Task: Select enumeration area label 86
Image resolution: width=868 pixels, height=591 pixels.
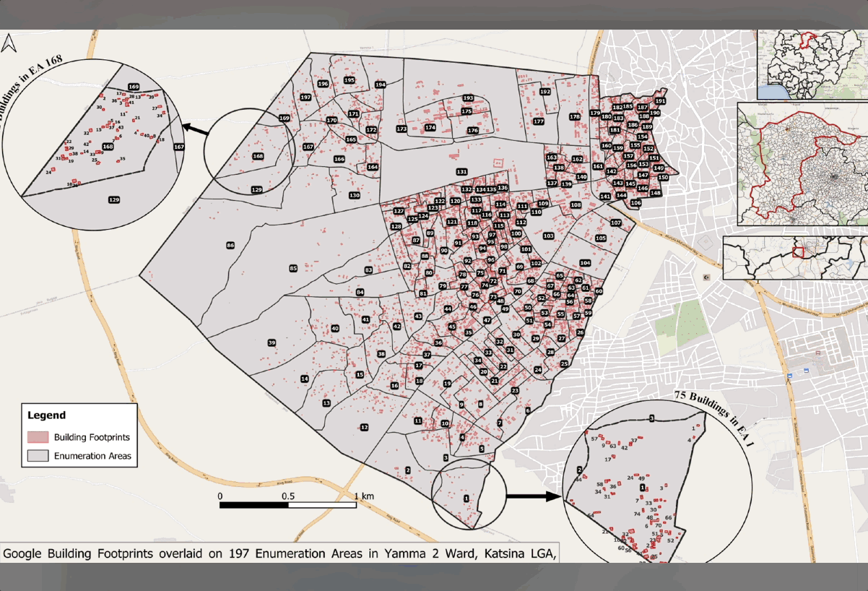Action: click(x=230, y=246)
